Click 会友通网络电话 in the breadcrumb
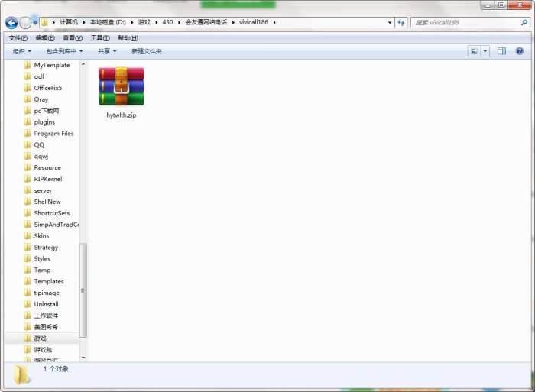This screenshot has height=392, width=535. click(206, 22)
